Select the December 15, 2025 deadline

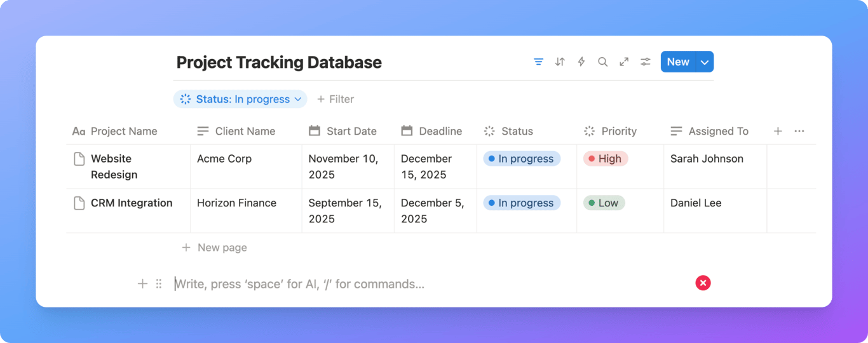(x=435, y=166)
